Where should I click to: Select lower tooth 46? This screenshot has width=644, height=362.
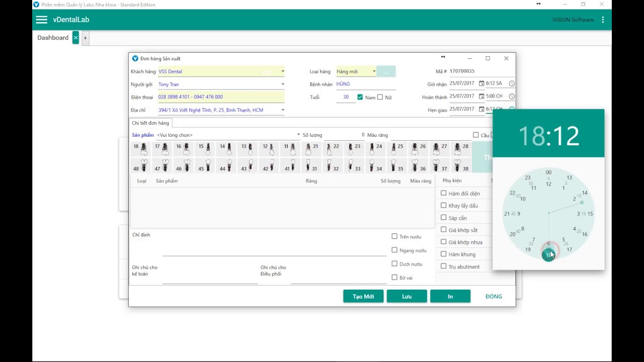[183, 166]
